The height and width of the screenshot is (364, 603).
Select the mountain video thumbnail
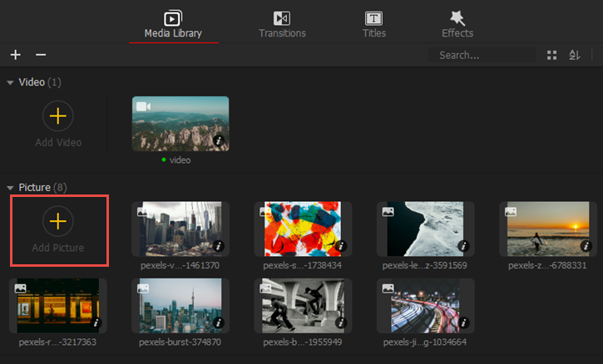tap(180, 124)
